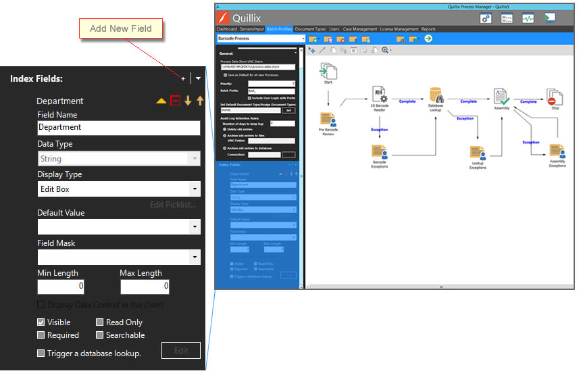The image size is (581, 392).
Task: Select the 1D Barcode Reader node
Action: pos(380,98)
